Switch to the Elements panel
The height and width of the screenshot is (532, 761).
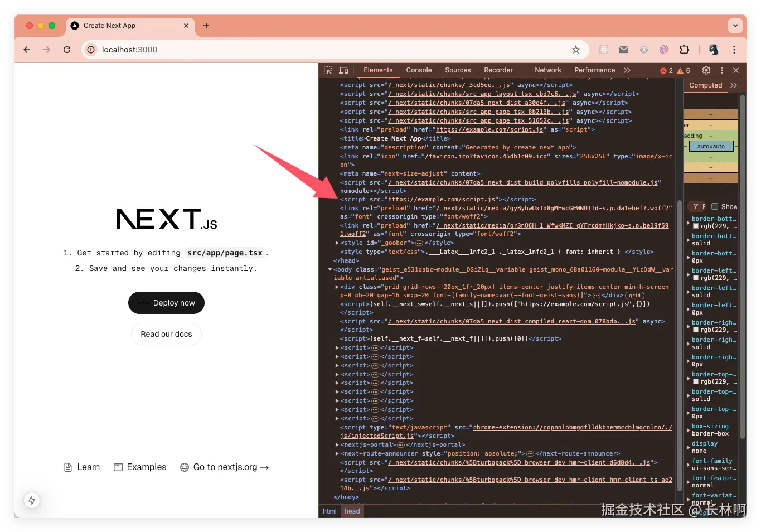click(x=378, y=70)
